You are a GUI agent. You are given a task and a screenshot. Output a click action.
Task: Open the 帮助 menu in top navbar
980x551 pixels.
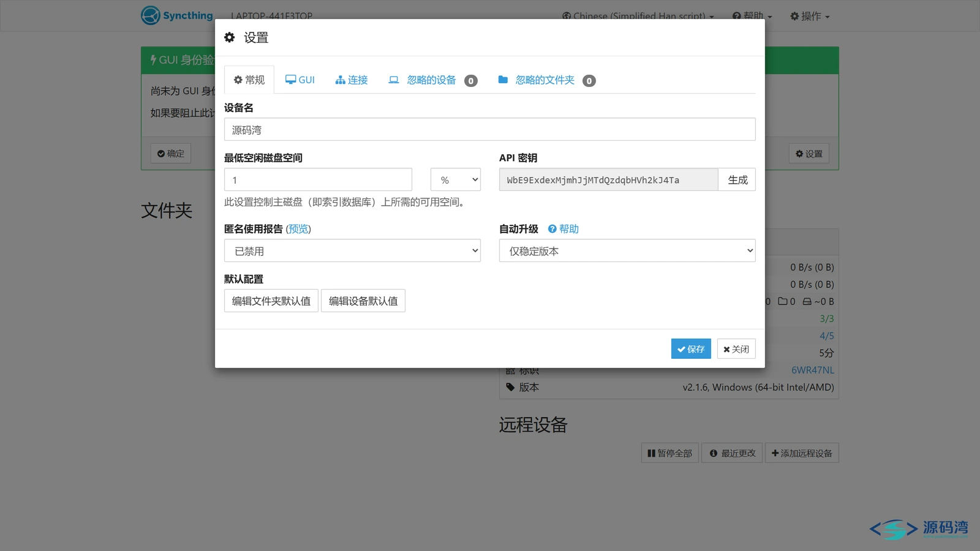[x=752, y=16]
